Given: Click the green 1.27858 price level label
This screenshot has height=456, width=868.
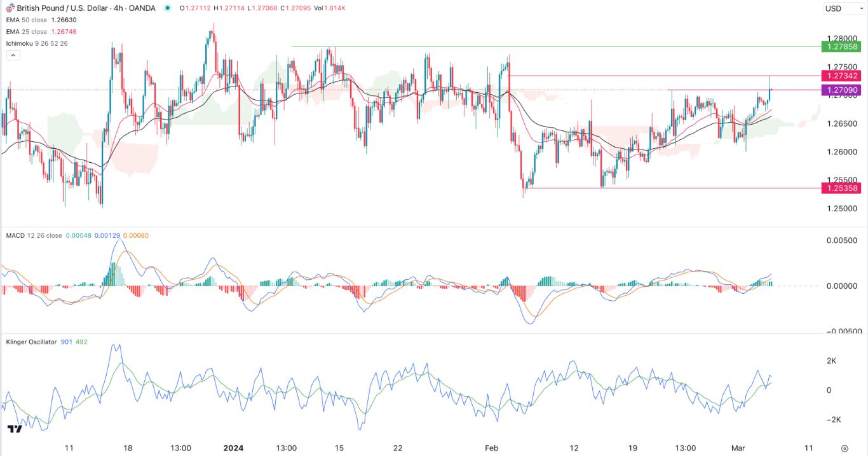Looking at the screenshot, I should pos(843,46).
